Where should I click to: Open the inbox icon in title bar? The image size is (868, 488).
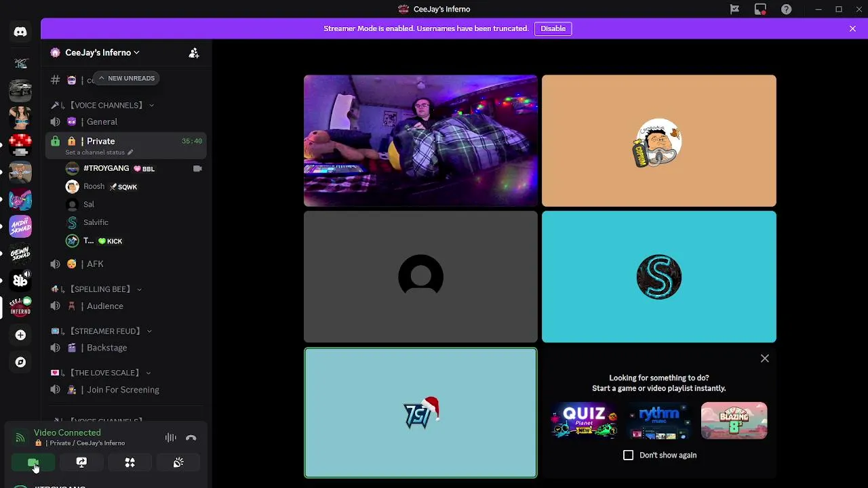760,9
